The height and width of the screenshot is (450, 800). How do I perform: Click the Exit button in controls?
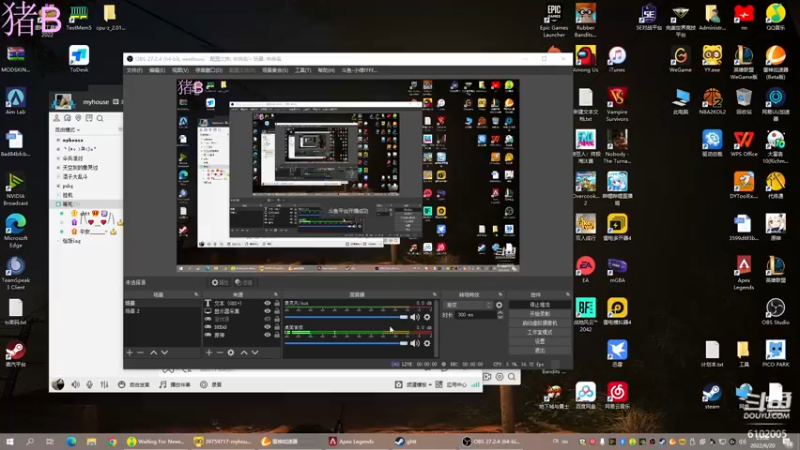[539, 350]
